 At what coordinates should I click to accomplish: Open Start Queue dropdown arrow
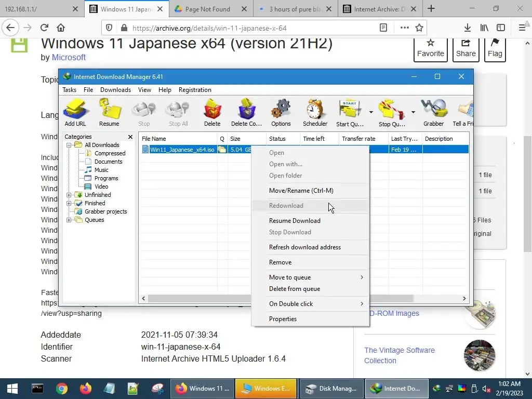pyautogui.click(x=371, y=112)
